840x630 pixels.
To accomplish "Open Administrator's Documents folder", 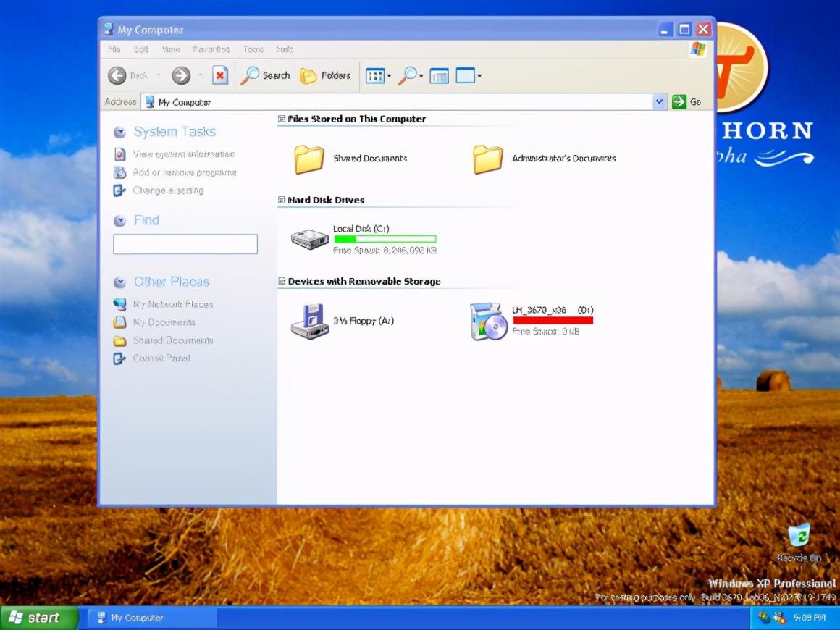I will pos(487,159).
